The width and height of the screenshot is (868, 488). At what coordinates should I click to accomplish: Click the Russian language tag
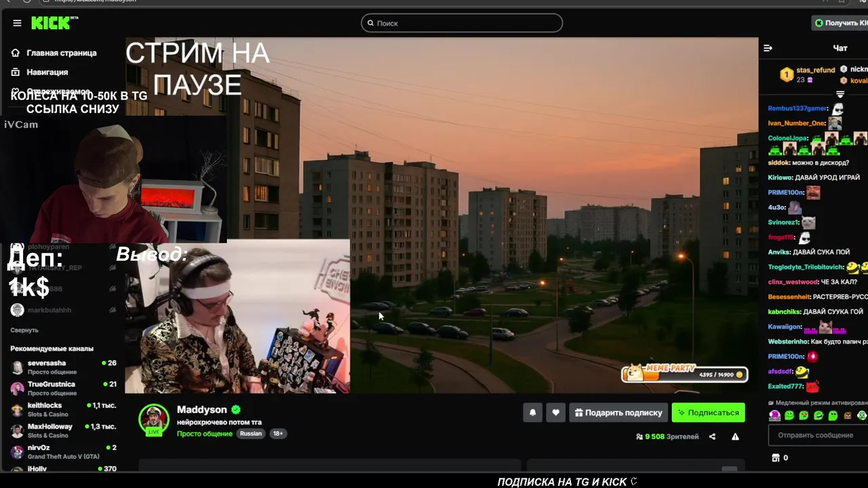(x=251, y=433)
